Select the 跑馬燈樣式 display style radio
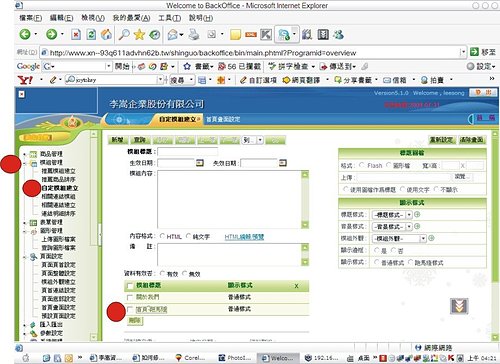This screenshot has width=500, height=364. coord(410,262)
